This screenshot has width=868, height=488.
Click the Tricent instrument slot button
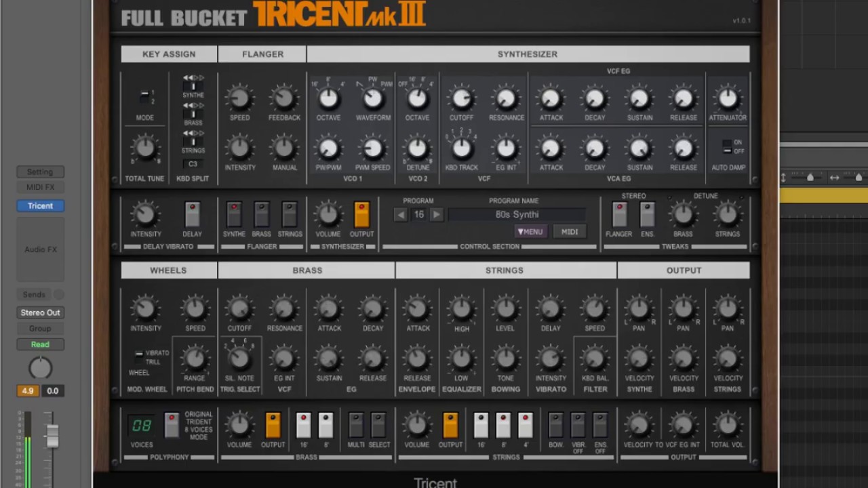pos(41,206)
